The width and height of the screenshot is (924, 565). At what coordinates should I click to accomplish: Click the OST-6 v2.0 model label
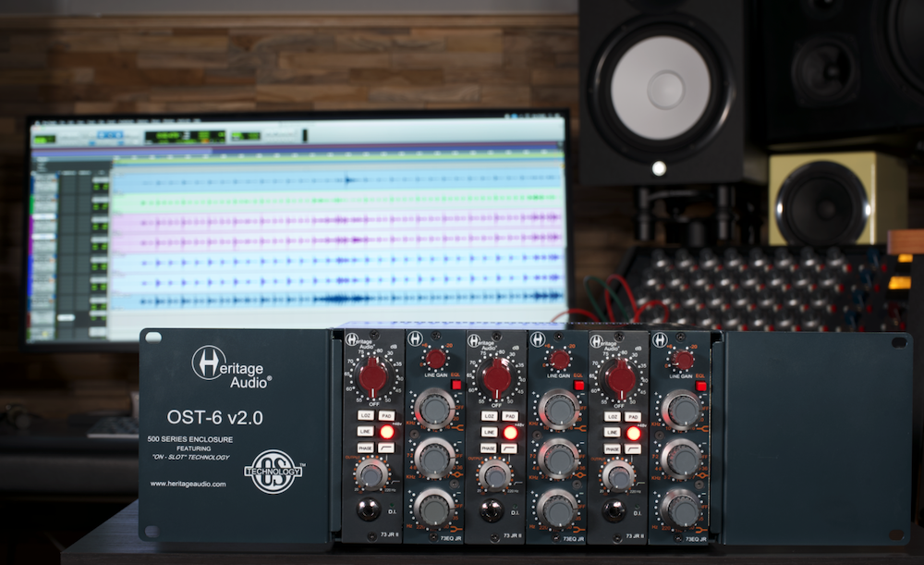[x=215, y=418]
